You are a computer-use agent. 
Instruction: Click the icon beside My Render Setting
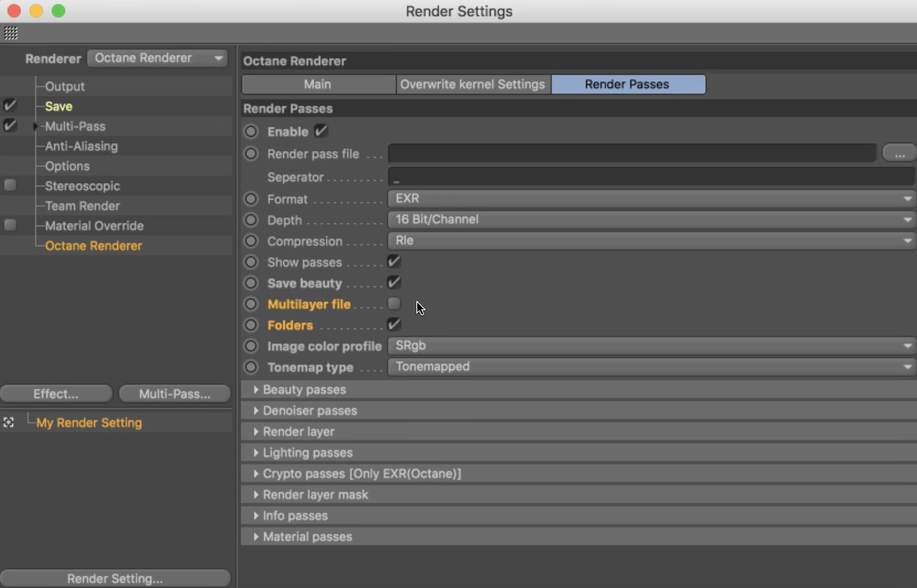click(9, 423)
